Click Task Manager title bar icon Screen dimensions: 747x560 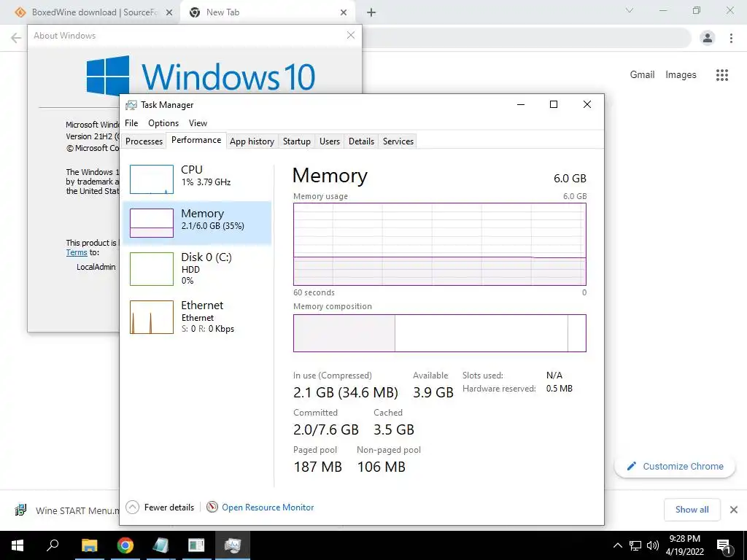coord(131,105)
